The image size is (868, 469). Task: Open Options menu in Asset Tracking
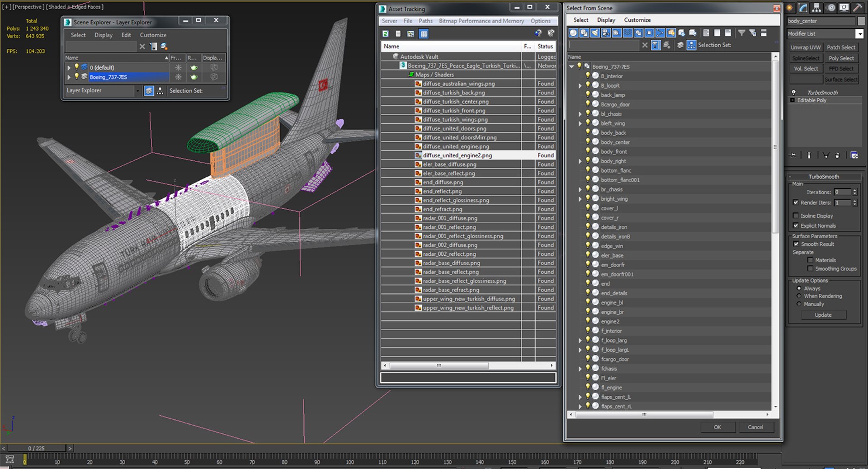pyautogui.click(x=541, y=21)
